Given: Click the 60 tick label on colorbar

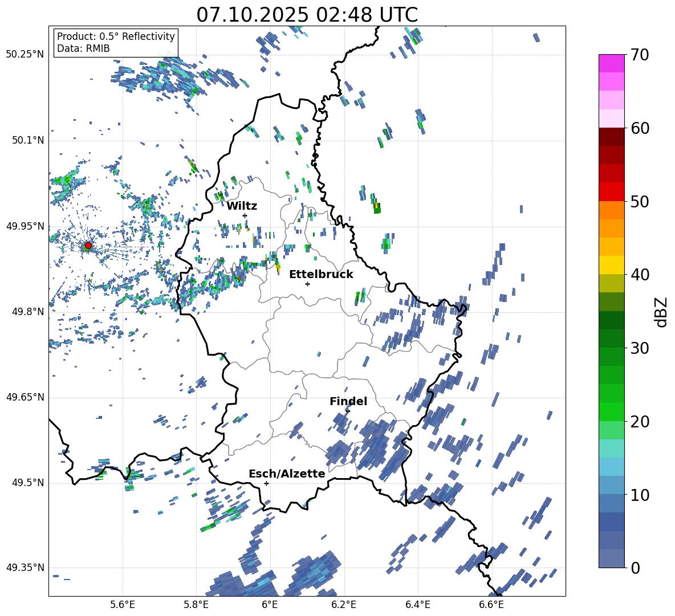Looking at the screenshot, I should [639, 128].
